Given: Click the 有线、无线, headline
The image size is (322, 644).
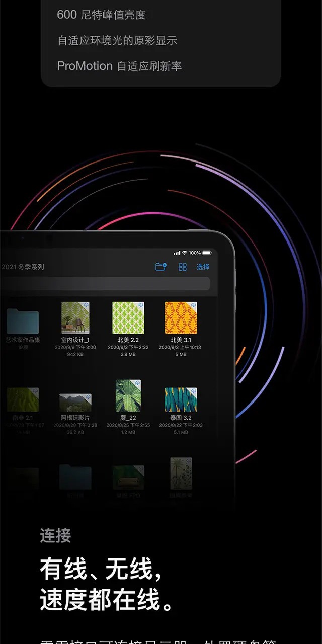Looking at the screenshot, I should pos(101,570).
